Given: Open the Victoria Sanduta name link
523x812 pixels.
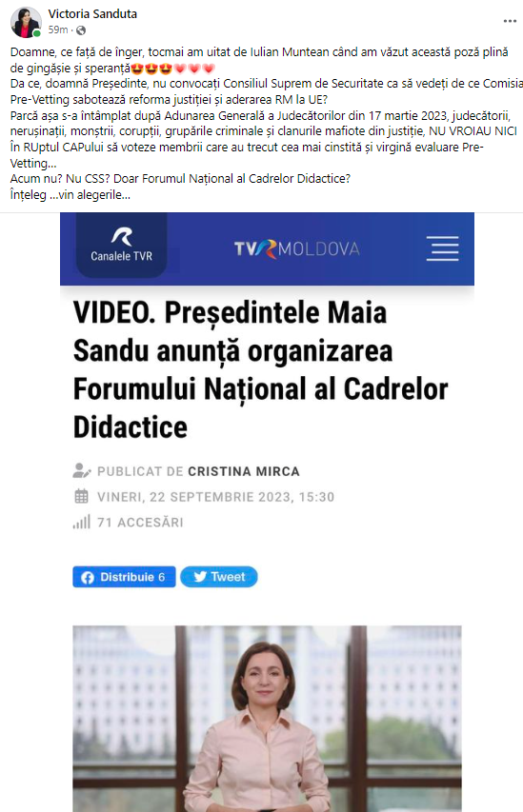Looking at the screenshot, I should (92, 14).
